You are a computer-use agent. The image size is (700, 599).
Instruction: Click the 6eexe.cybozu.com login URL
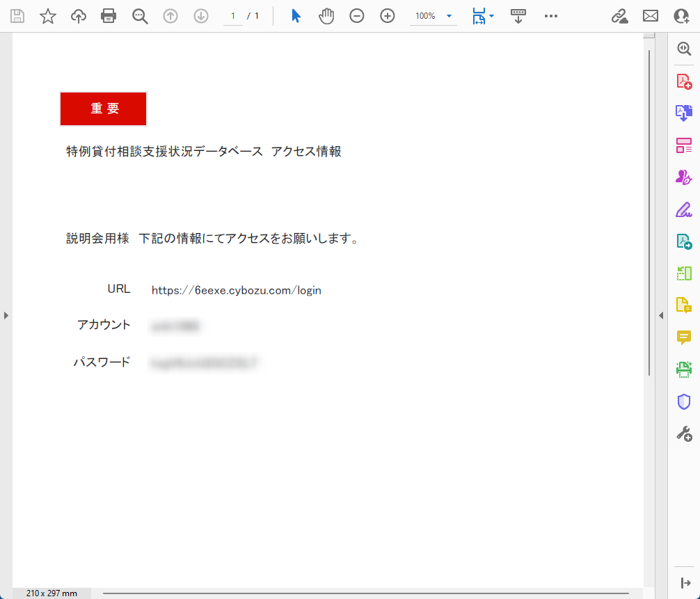tap(237, 290)
